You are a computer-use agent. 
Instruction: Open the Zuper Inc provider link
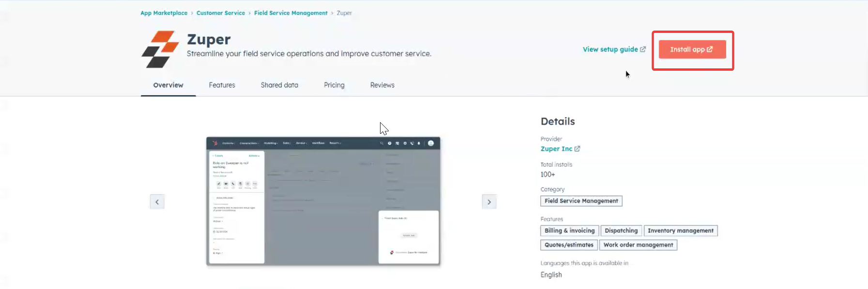[556, 149]
